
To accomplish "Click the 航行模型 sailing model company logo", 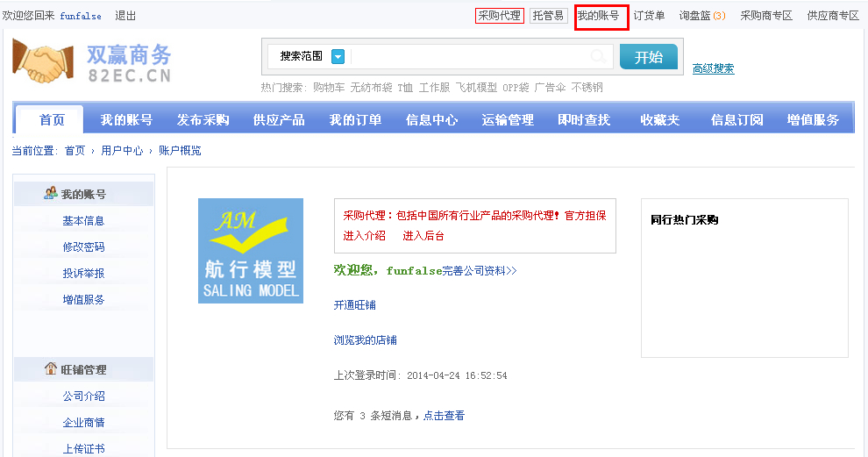I will point(250,251).
